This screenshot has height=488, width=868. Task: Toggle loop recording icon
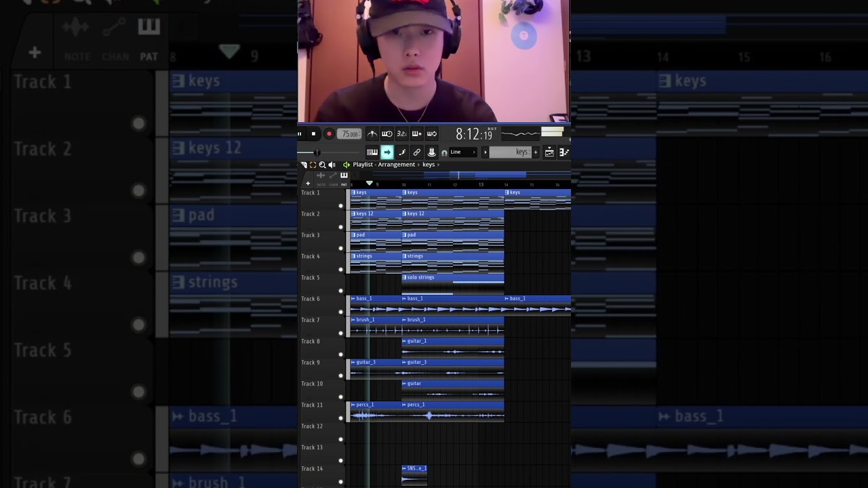tap(431, 134)
